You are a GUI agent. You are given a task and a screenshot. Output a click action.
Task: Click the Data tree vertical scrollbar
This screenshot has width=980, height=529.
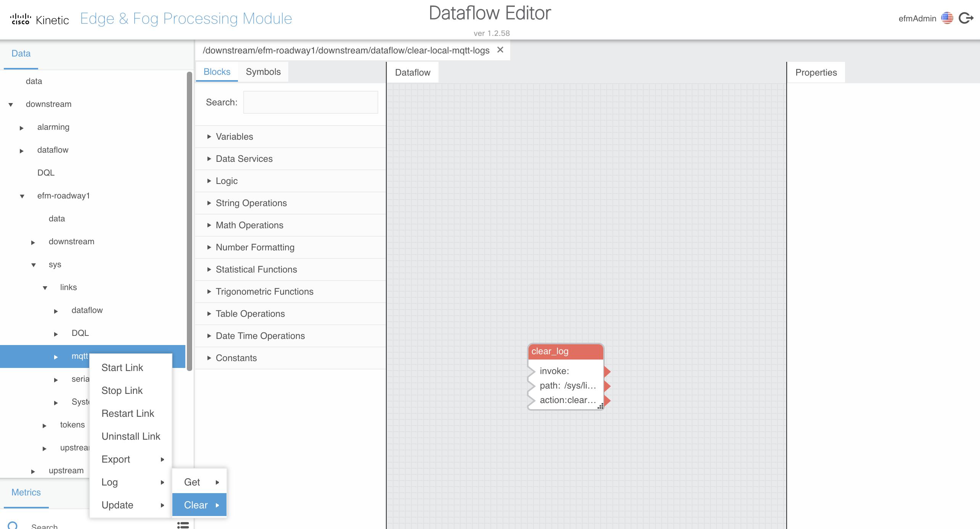189,221
